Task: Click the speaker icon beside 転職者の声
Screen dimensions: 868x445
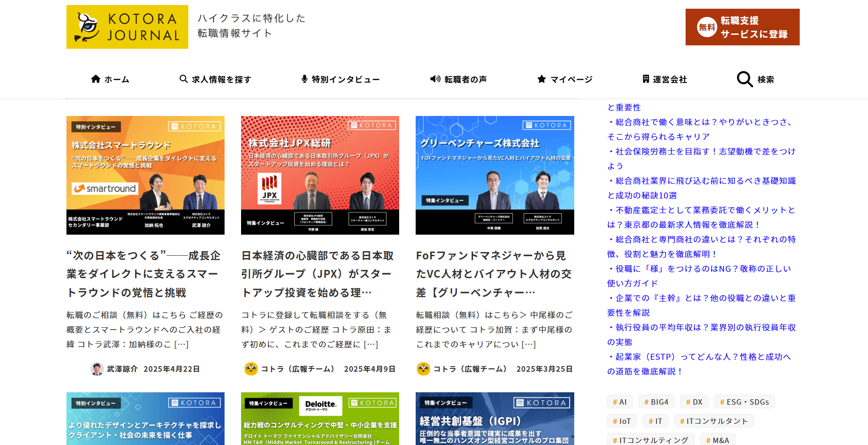Action: pos(435,79)
